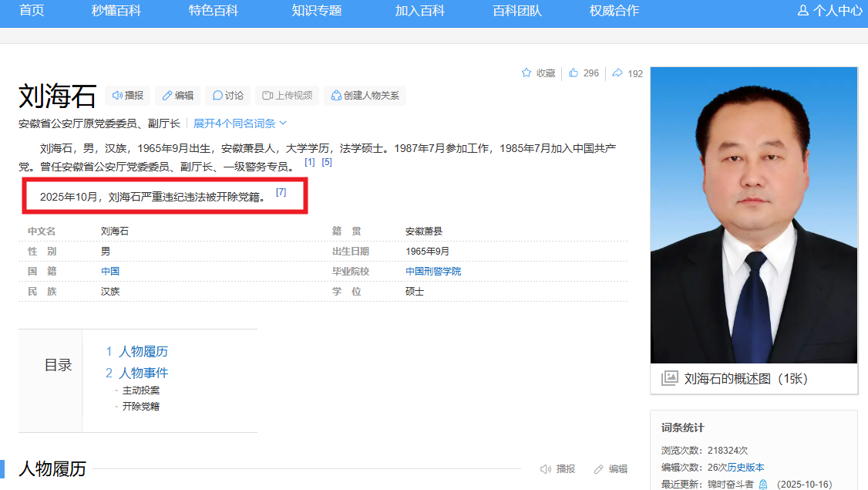Select 权威合作 in navigation bar

614,11
